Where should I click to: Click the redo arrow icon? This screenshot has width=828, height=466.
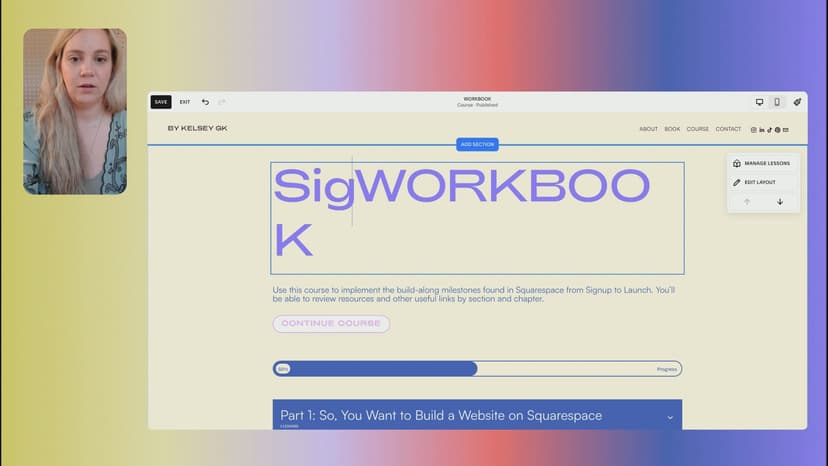222,102
